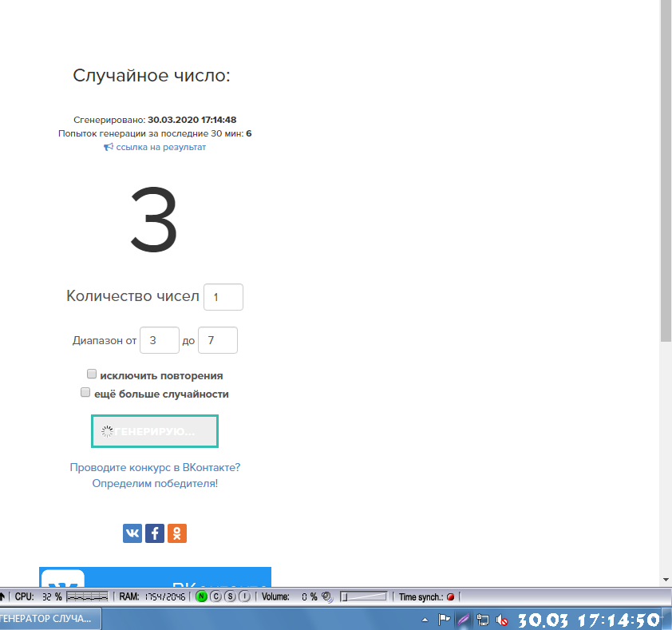Set the range «до» end value field
The height and width of the screenshot is (630, 672).
pyautogui.click(x=218, y=340)
